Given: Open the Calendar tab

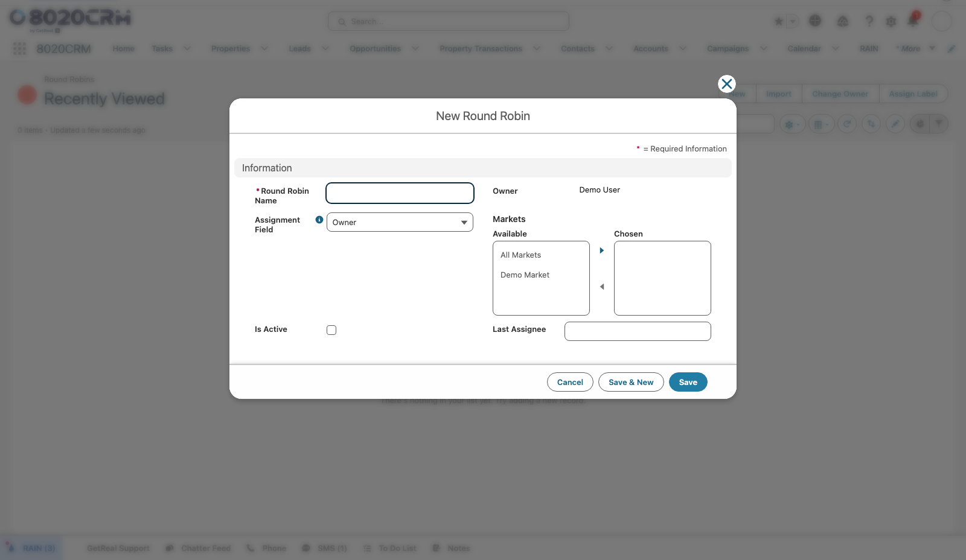Looking at the screenshot, I should (804, 48).
